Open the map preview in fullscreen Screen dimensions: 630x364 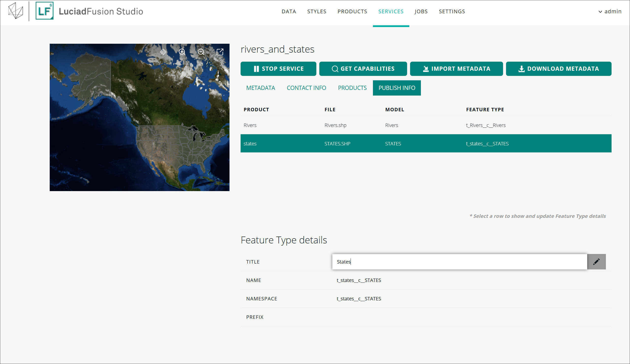point(220,52)
